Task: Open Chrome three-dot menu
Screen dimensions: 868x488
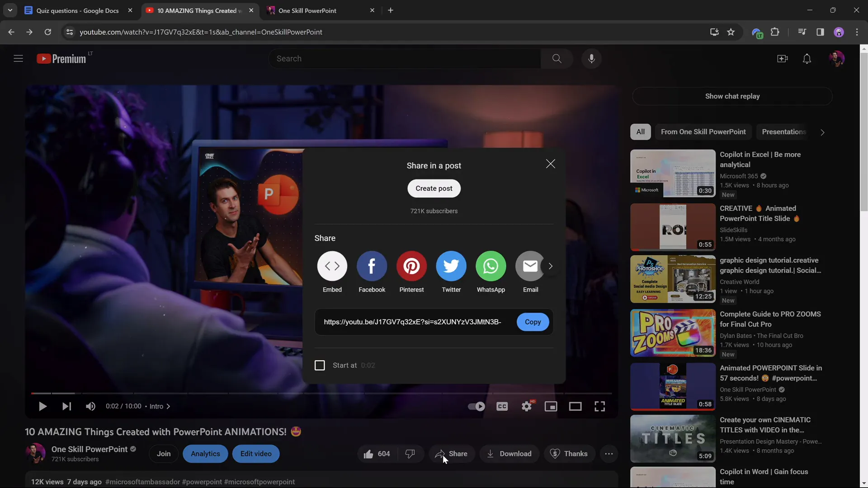Action: pyautogui.click(x=857, y=32)
